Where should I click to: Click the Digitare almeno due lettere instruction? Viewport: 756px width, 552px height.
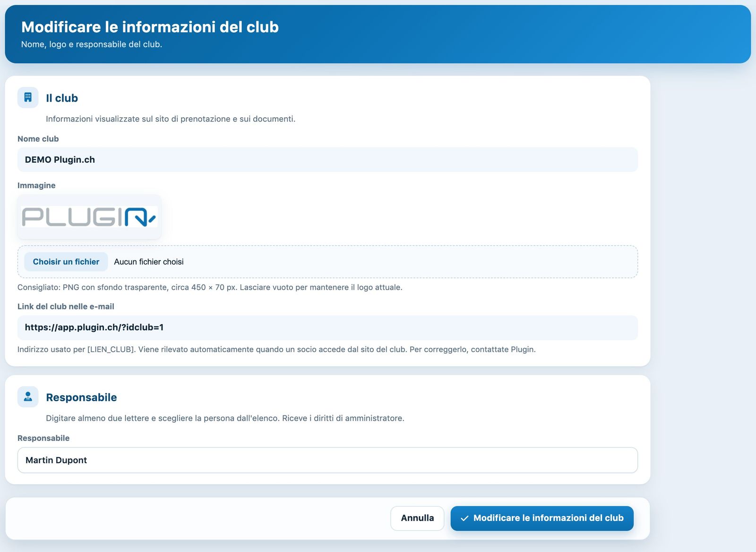pyautogui.click(x=225, y=418)
